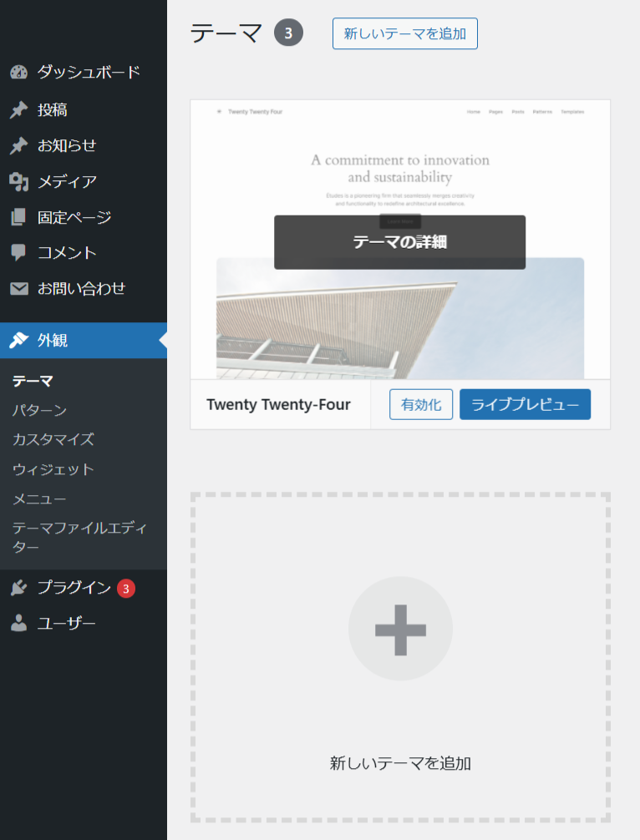This screenshot has height=840, width=640.
Task: Click the pushpin icon beside 投稿
Action: tap(18, 109)
